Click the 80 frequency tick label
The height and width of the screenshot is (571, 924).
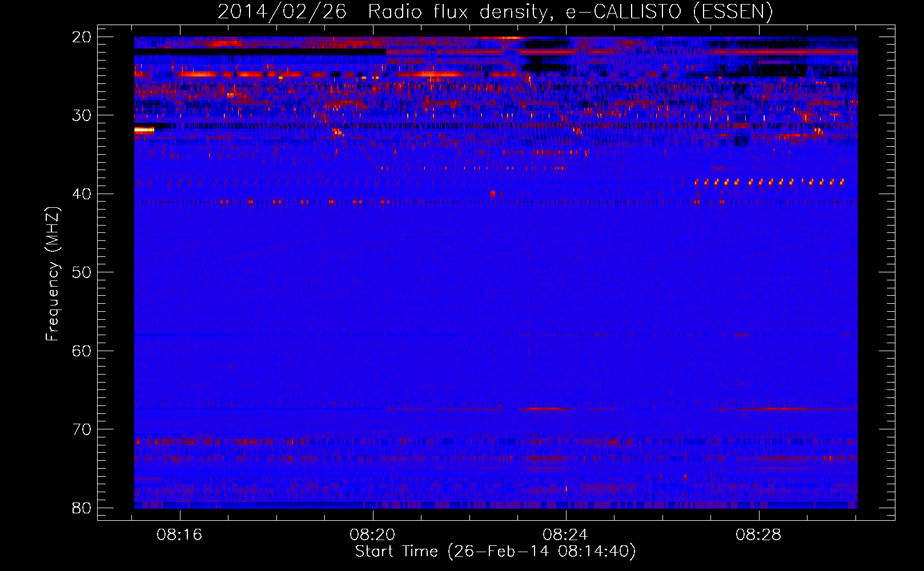point(82,508)
